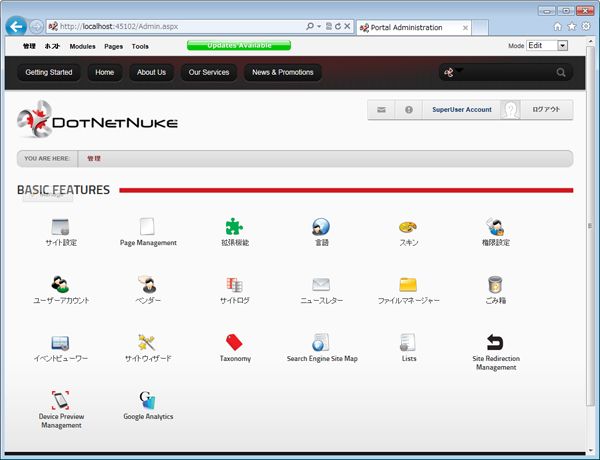This screenshot has width=600, height=460.
Task: Click the user avatar picture
Action: point(510,110)
